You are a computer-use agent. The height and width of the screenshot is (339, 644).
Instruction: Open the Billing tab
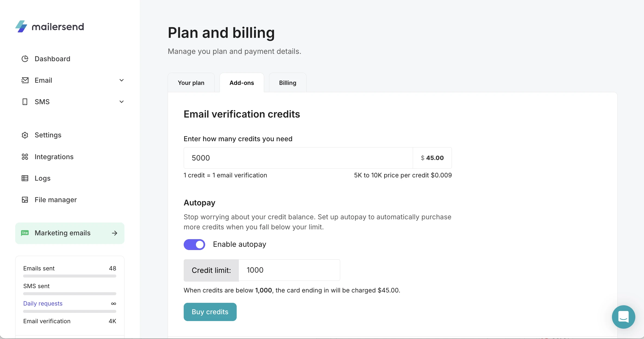coord(287,82)
